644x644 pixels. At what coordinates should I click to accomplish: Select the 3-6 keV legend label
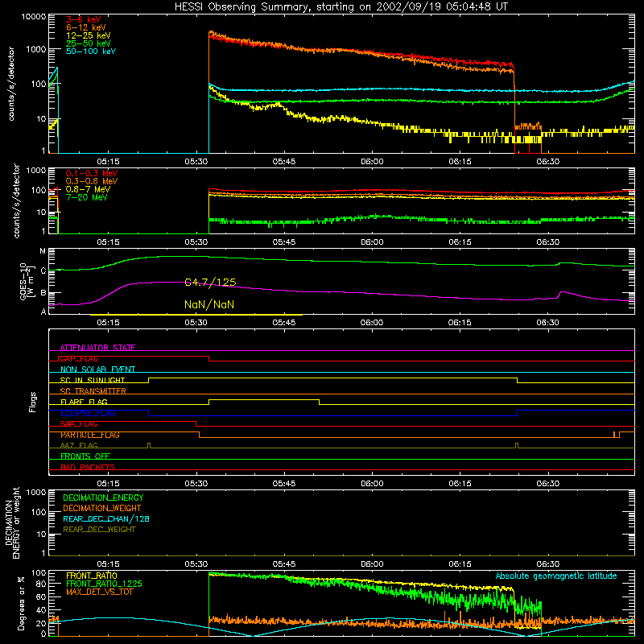[84, 19]
